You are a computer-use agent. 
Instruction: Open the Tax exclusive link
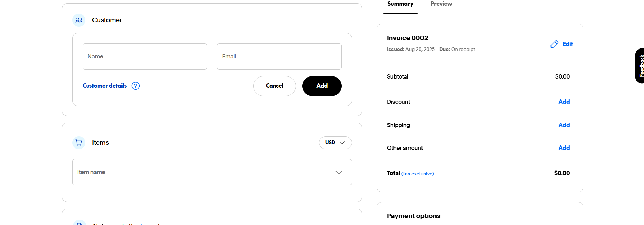417,174
